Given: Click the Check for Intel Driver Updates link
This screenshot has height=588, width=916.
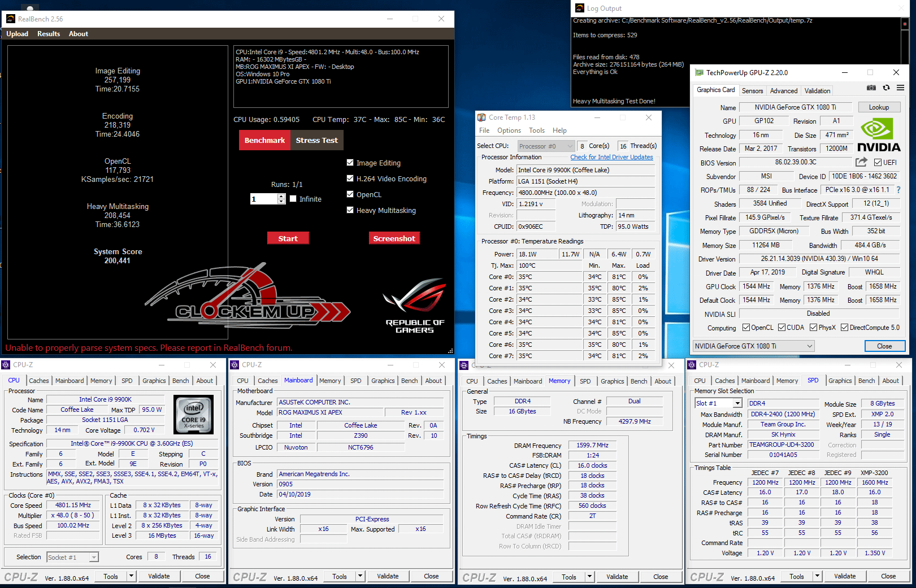Looking at the screenshot, I should click(x=611, y=157).
